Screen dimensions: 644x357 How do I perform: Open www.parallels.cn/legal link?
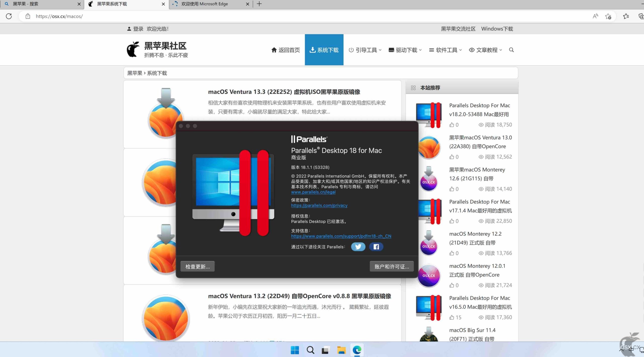tap(313, 192)
